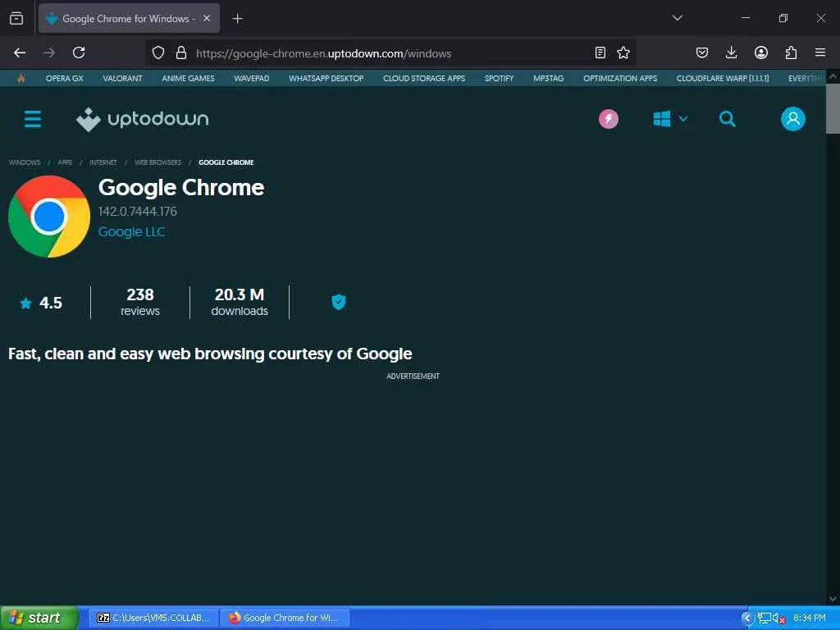Go to the Uptodown home logo
This screenshot has height=630, width=840.
pos(143,119)
